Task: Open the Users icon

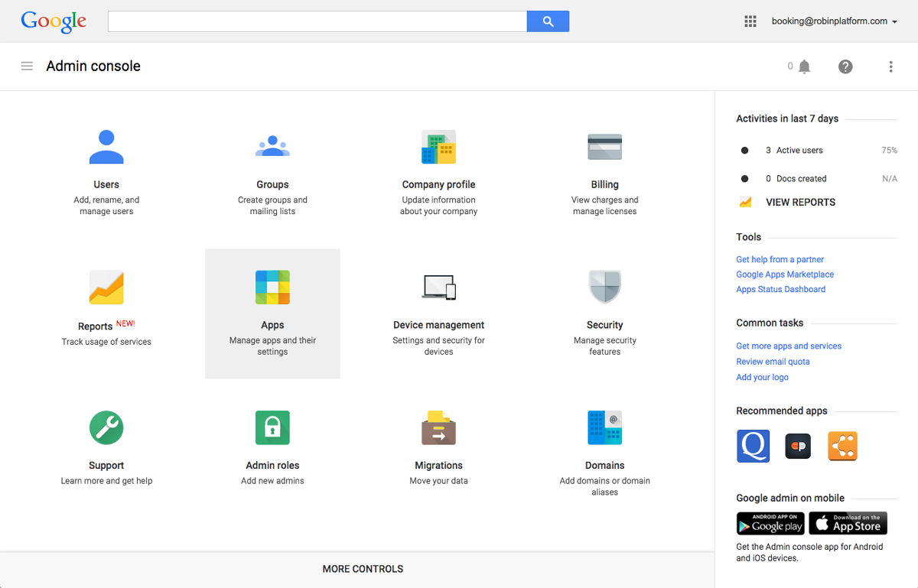Action: [x=106, y=147]
